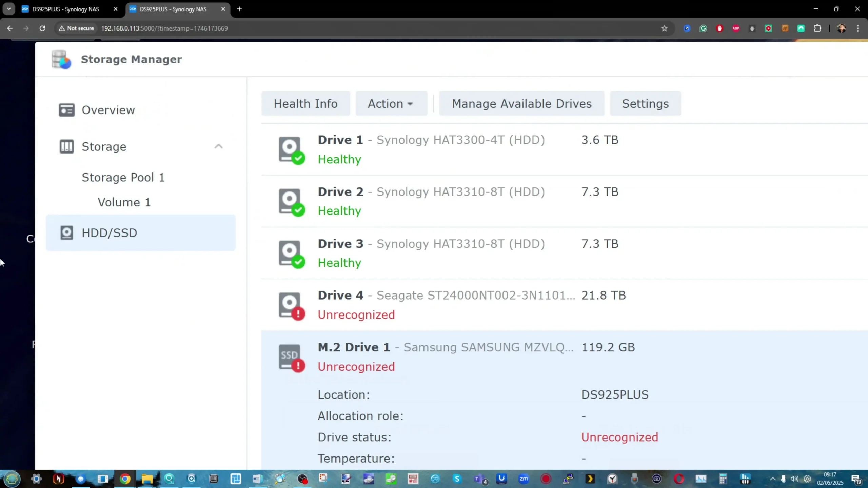Open the tab search dropdown
The height and width of the screenshot is (488, 868).
tap(9, 9)
